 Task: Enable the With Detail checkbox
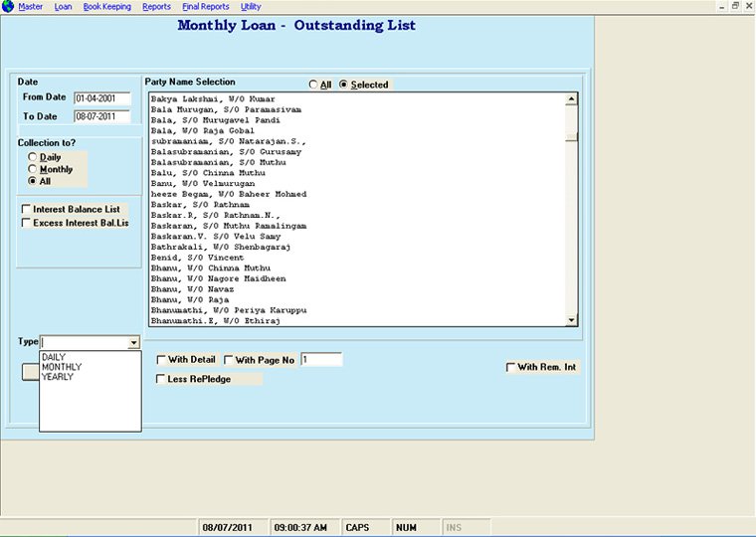tap(162, 360)
